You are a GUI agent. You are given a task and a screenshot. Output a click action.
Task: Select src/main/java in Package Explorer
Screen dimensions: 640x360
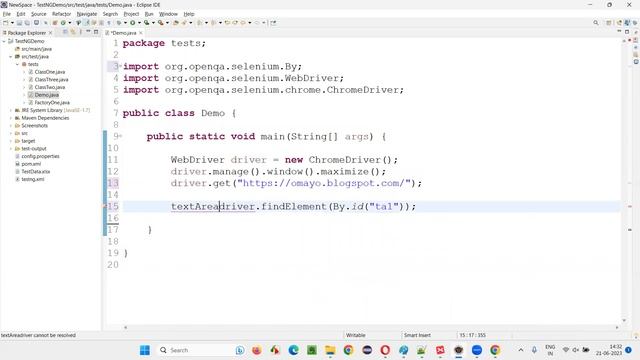point(36,49)
